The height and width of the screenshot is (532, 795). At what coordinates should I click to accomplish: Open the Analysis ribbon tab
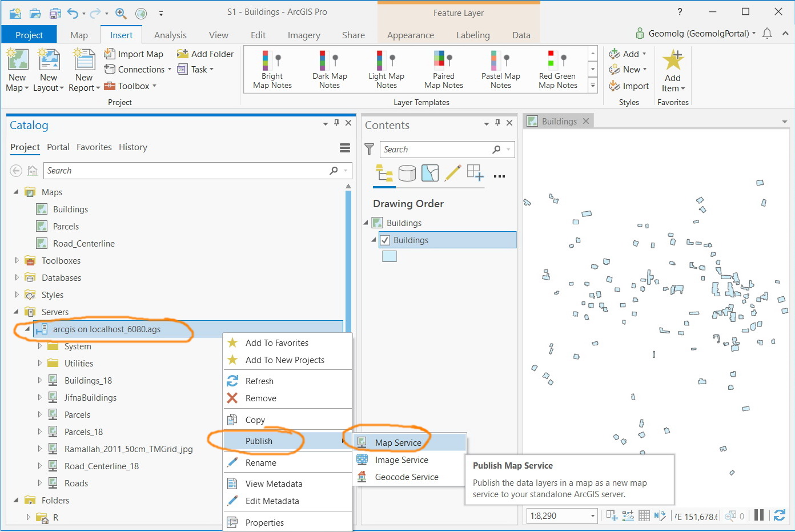point(170,35)
